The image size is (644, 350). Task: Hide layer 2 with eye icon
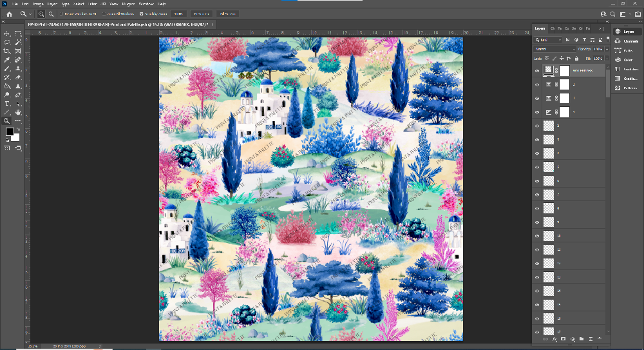[537, 126]
